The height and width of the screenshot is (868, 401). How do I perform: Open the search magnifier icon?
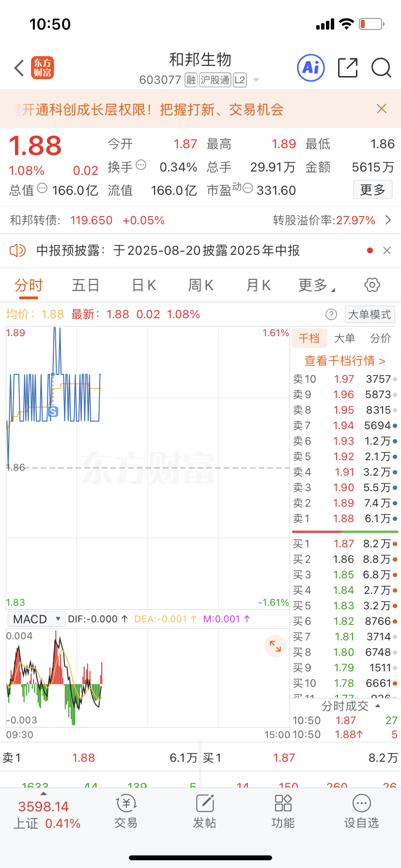(381, 68)
